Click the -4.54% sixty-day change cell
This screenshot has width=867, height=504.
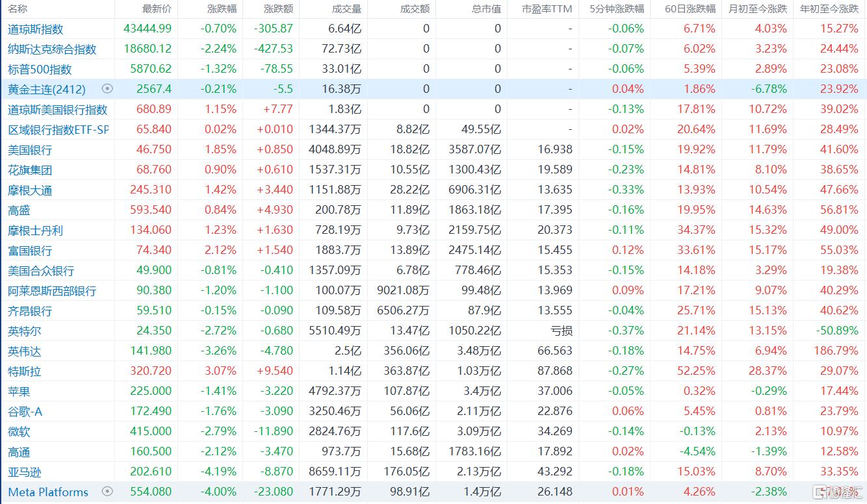(x=697, y=451)
